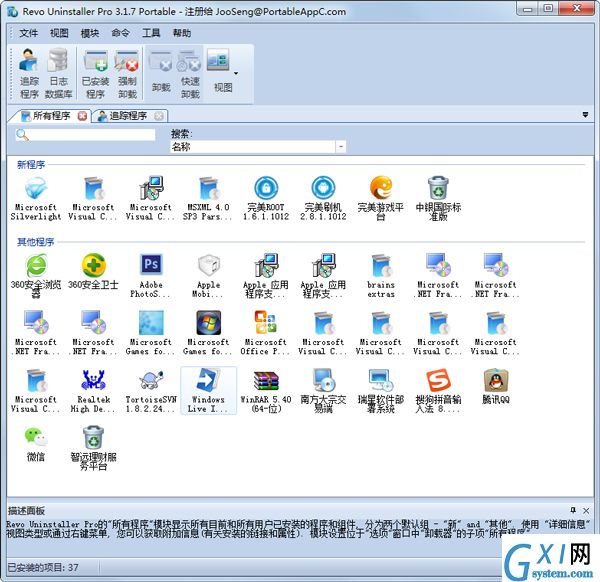Click the 卸载 toolbar button
The width and height of the screenshot is (600, 582).
pyautogui.click(x=161, y=73)
